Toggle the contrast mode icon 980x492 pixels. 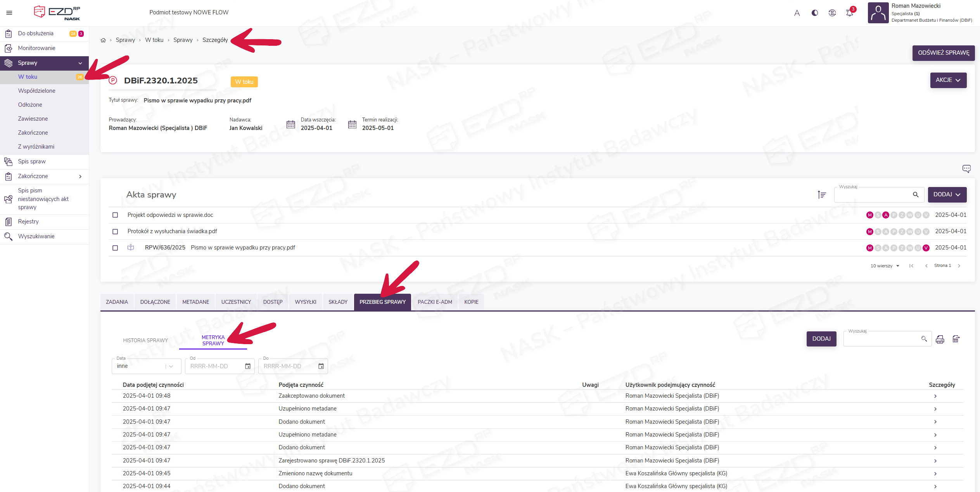(815, 13)
